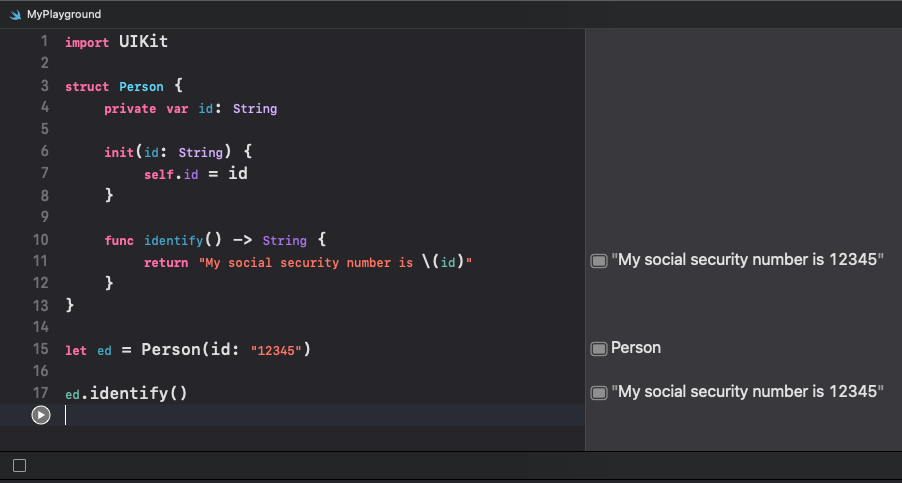Run playground with the play button

coord(41,415)
